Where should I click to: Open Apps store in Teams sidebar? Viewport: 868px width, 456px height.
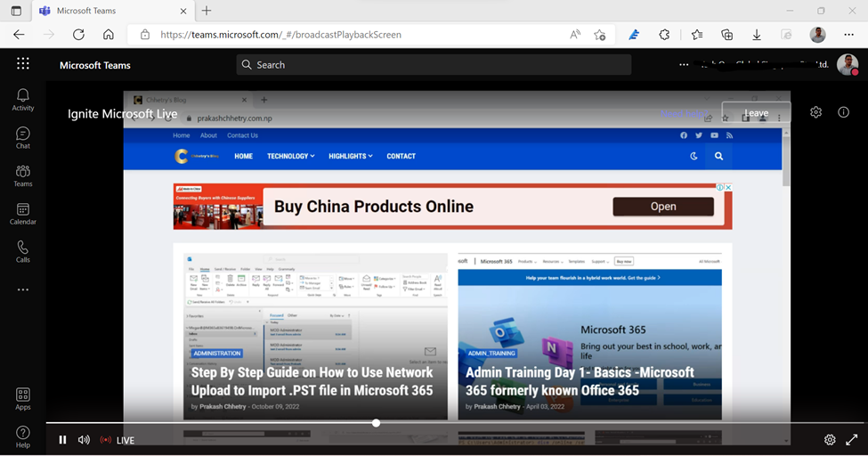(22, 399)
